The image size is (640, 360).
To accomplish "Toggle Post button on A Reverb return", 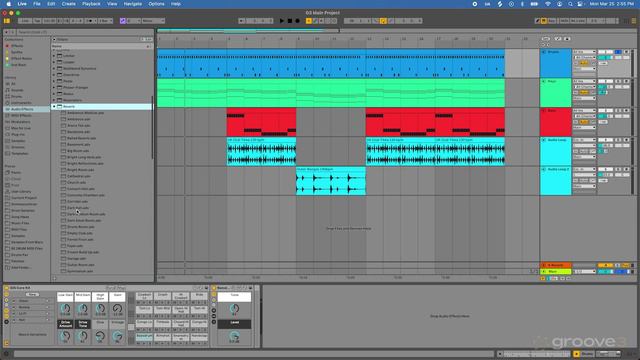I will (x=626, y=266).
